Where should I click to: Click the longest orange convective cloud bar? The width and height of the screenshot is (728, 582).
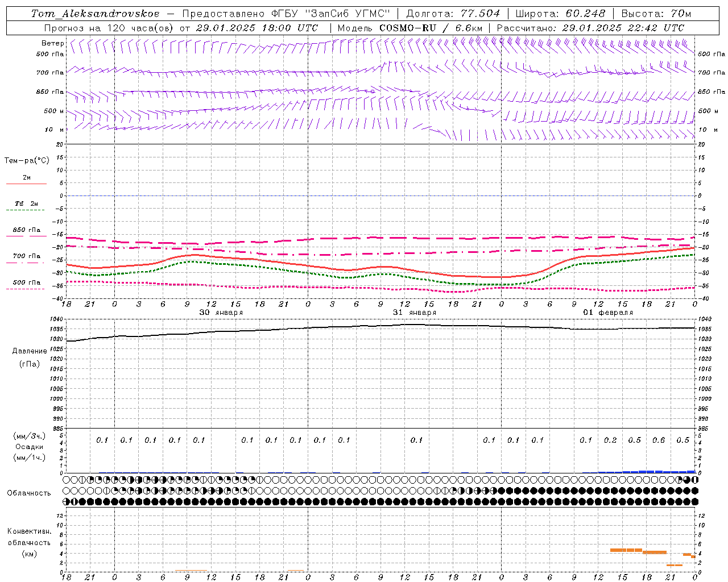[x=626, y=550]
